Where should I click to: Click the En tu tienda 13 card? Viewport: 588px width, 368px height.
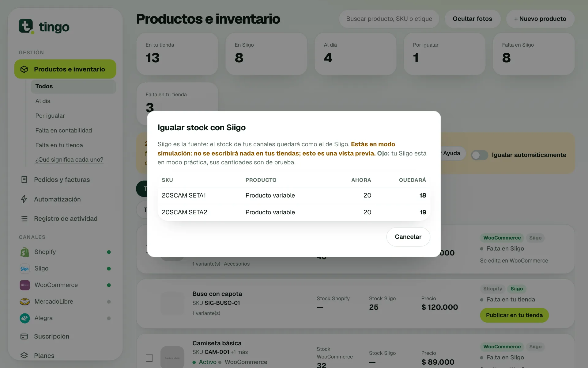click(x=177, y=54)
